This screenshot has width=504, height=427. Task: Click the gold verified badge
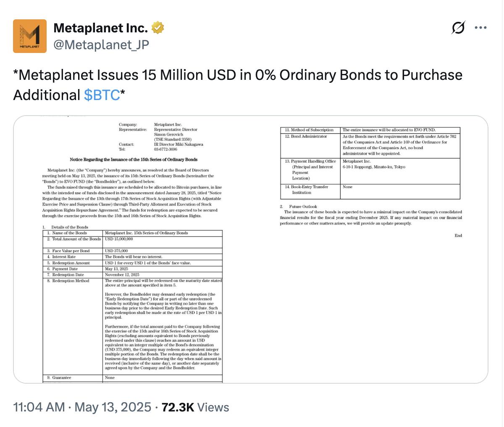coord(157,28)
